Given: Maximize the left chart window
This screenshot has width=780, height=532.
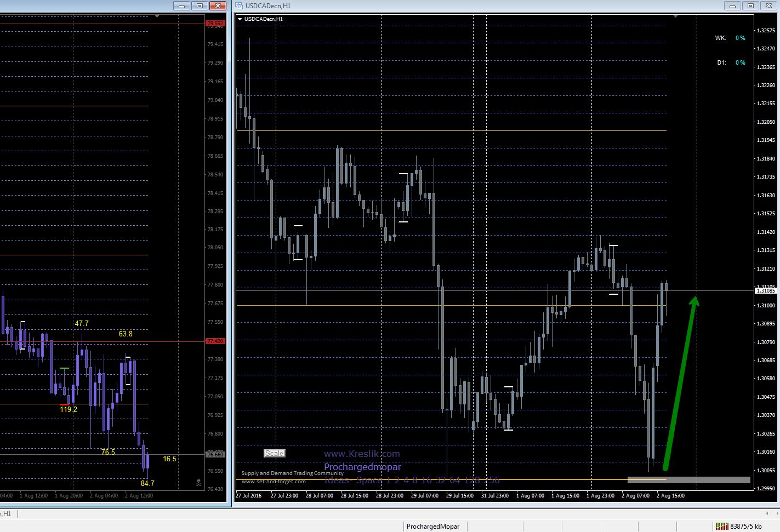Looking at the screenshot, I should pyautogui.click(x=200, y=6).
